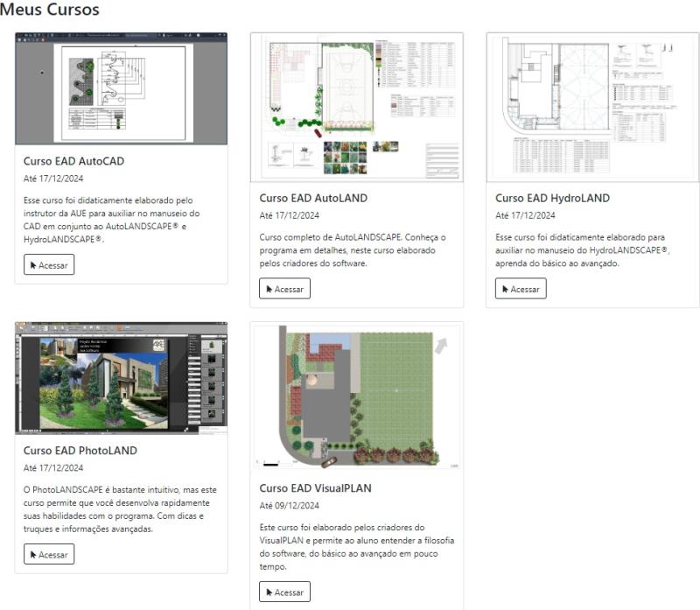Click the 'Curso EAD AutoCAD' title
Screen dimensions: 700x610
[74, 161]
